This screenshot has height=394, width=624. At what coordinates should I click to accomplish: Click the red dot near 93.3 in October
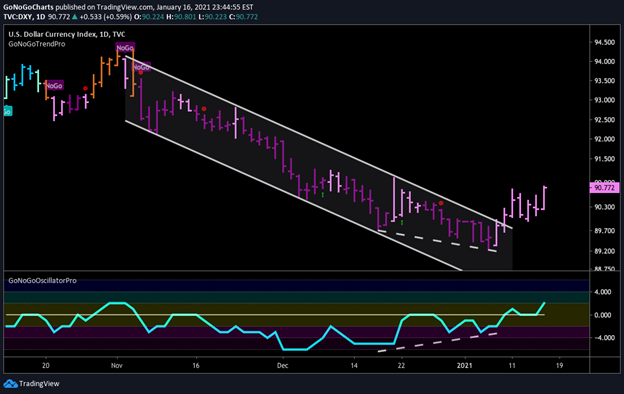(85, 88)
